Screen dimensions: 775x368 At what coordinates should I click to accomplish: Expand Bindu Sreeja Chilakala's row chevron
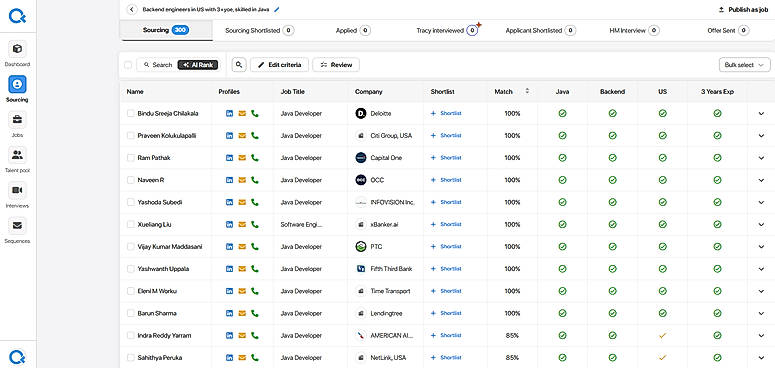click(761, 114)
